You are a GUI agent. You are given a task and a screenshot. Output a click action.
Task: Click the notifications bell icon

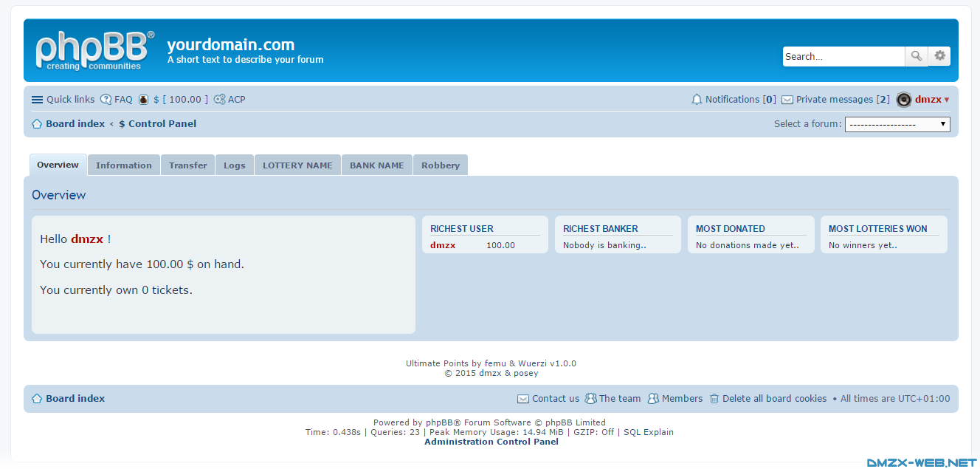pyautogui.click(x=697, y=100)
